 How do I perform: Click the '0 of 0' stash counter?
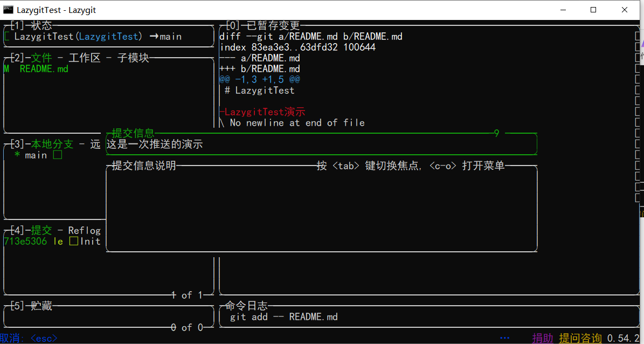click(x=187, y=328)
